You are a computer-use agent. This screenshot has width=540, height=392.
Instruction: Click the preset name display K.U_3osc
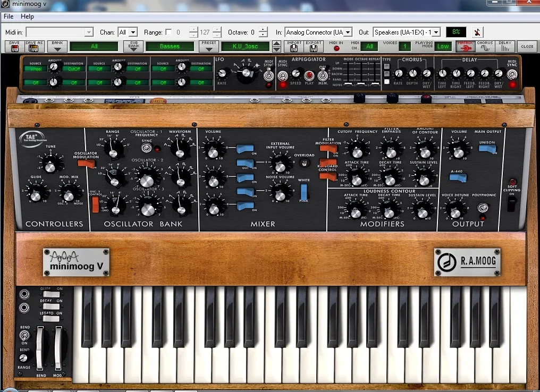point(245,46)
